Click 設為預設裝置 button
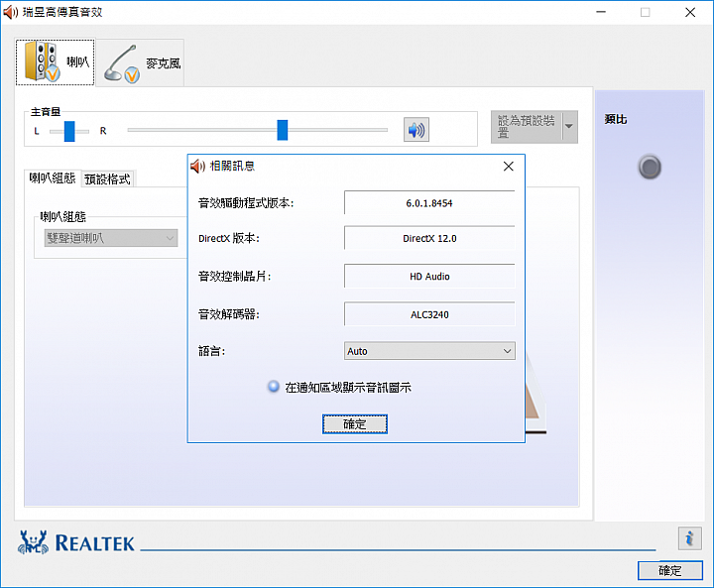Viewport: 714px width, 588px height. [527, 127]
